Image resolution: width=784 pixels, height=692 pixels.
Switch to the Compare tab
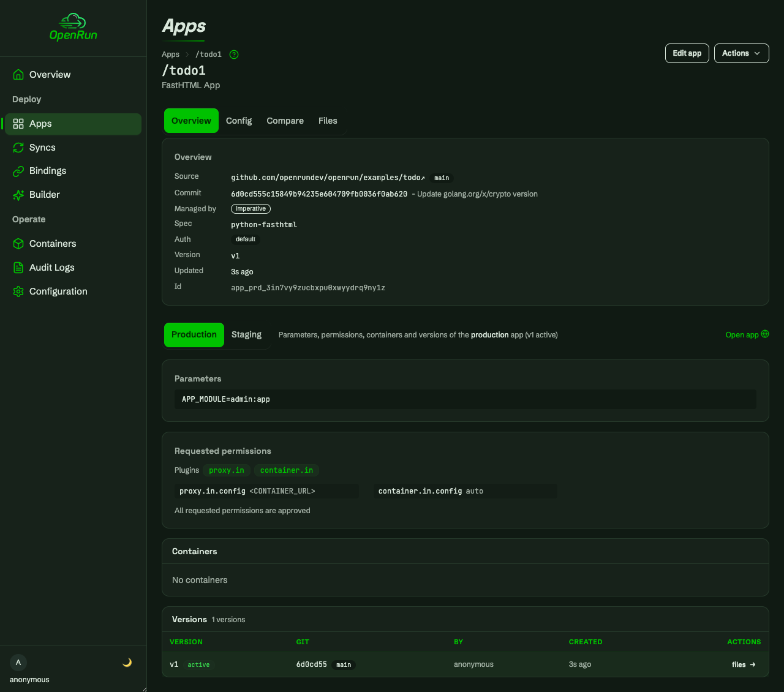coord(285,121)
